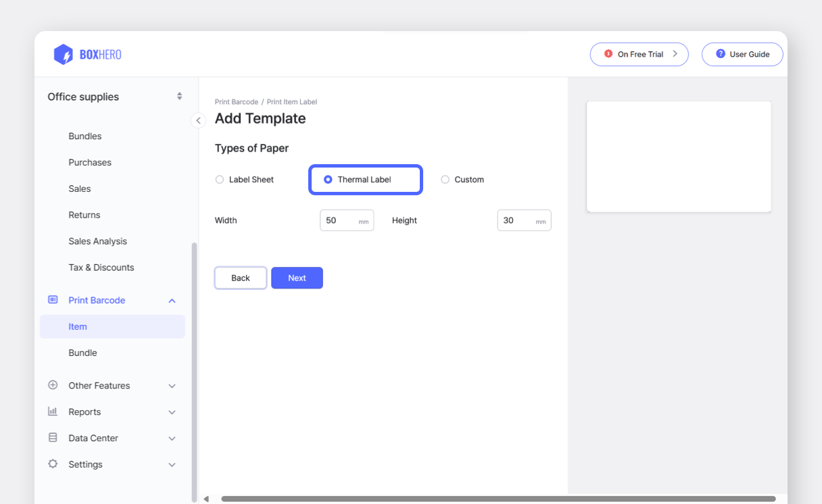Click the Print Barcode sidebar icon
This screenshot has width=822, height=504.
(x=53, y=300)
